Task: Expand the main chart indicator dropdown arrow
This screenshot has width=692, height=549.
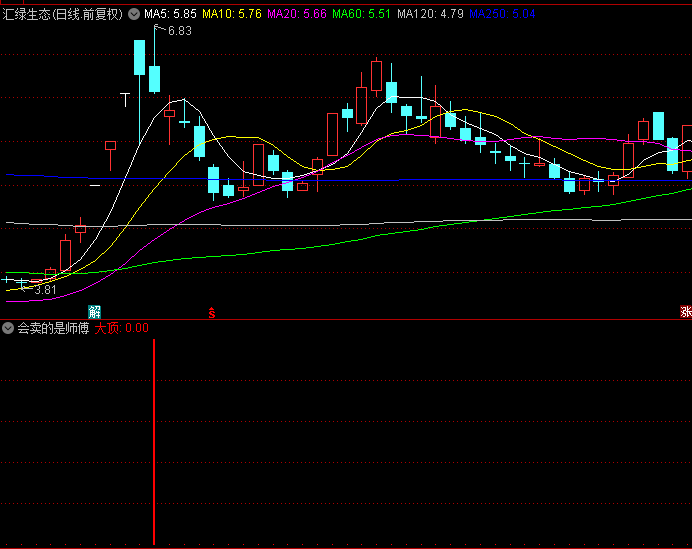Action: (x=134, y=15)
